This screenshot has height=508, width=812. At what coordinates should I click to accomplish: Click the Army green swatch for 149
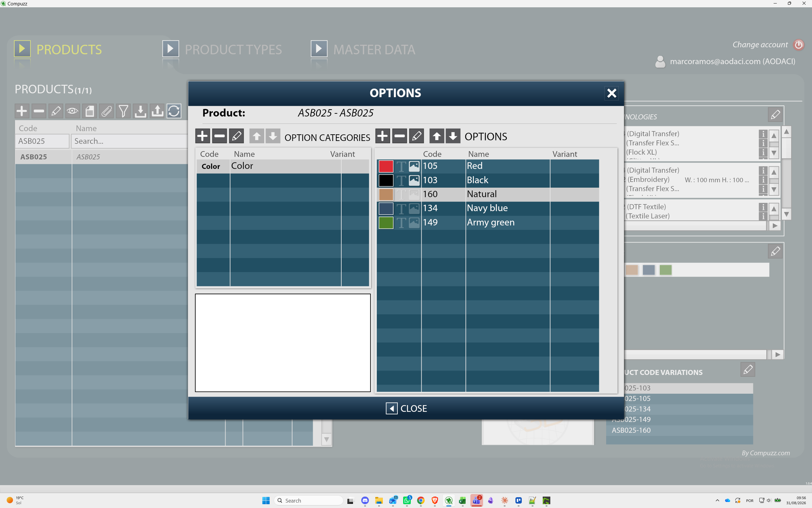(386, 223)
